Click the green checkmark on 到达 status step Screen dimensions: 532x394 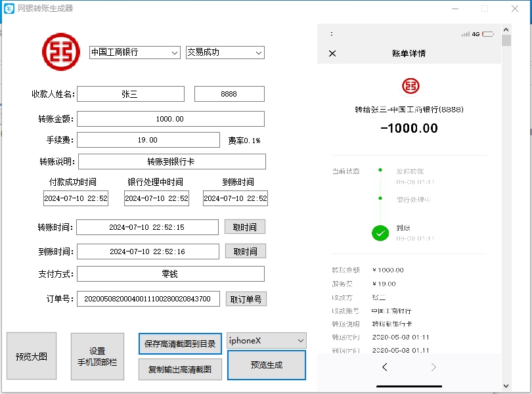tap(380, 233)
